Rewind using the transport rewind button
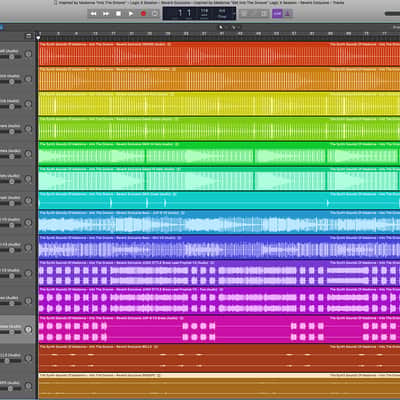This screenshot has width=400, height=400. click(x=94, y=14)
